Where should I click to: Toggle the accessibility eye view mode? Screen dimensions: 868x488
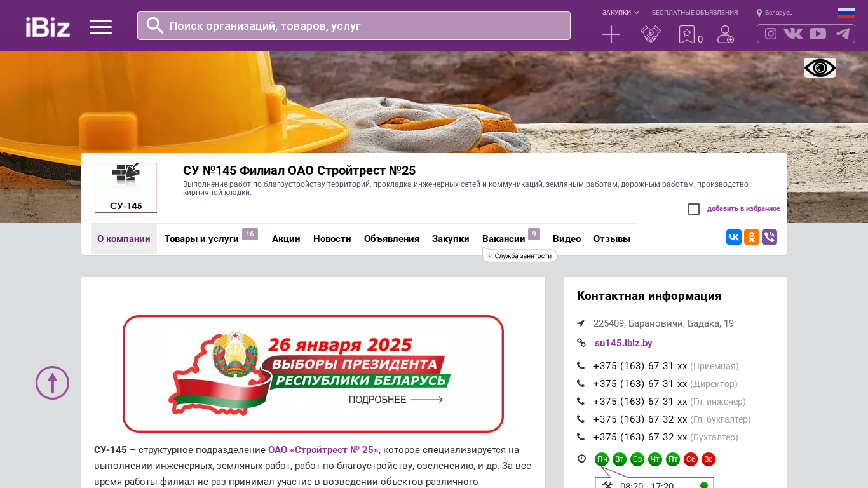820,68
